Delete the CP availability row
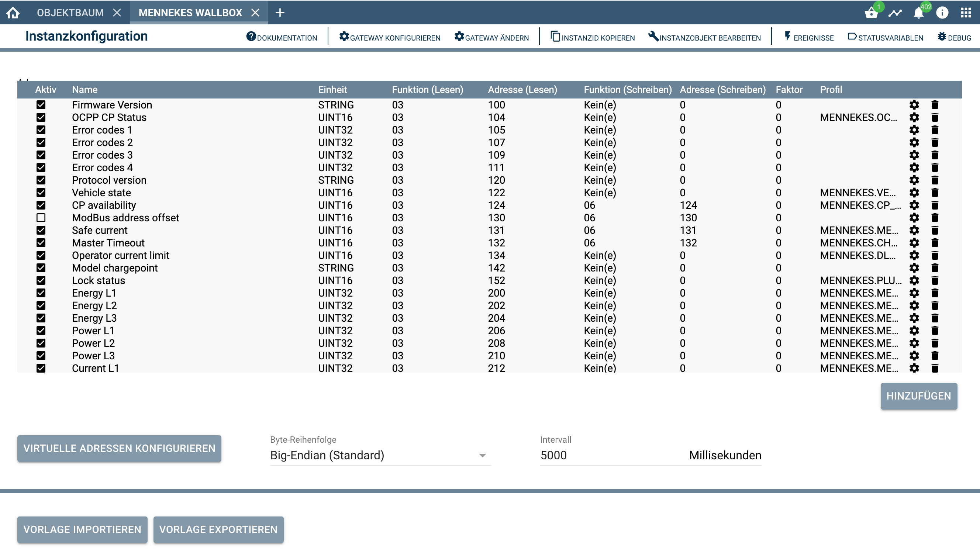Screen dimensions: 980x560 pos(935,205)
